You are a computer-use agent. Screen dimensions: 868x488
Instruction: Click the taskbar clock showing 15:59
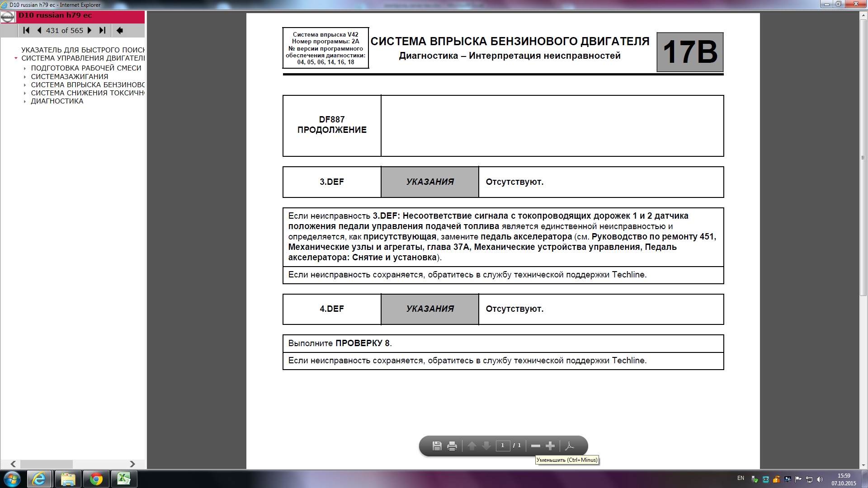coord(844,479)
